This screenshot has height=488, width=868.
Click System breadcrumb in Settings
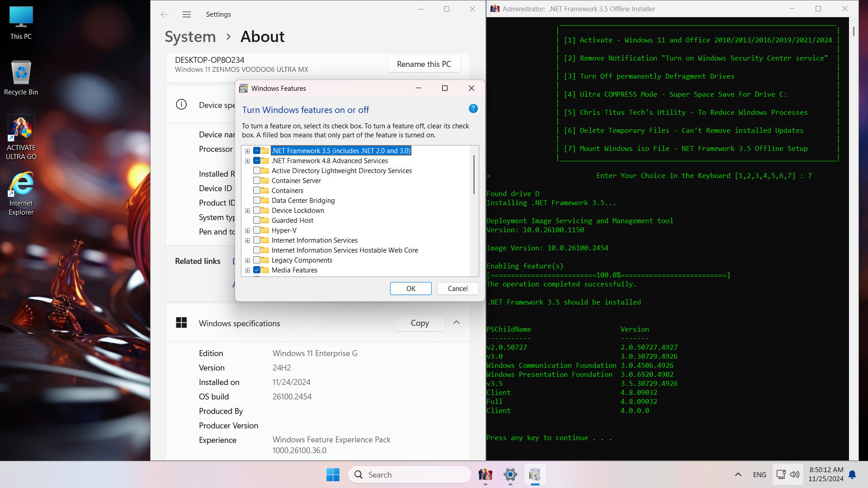tap(190, 37)
